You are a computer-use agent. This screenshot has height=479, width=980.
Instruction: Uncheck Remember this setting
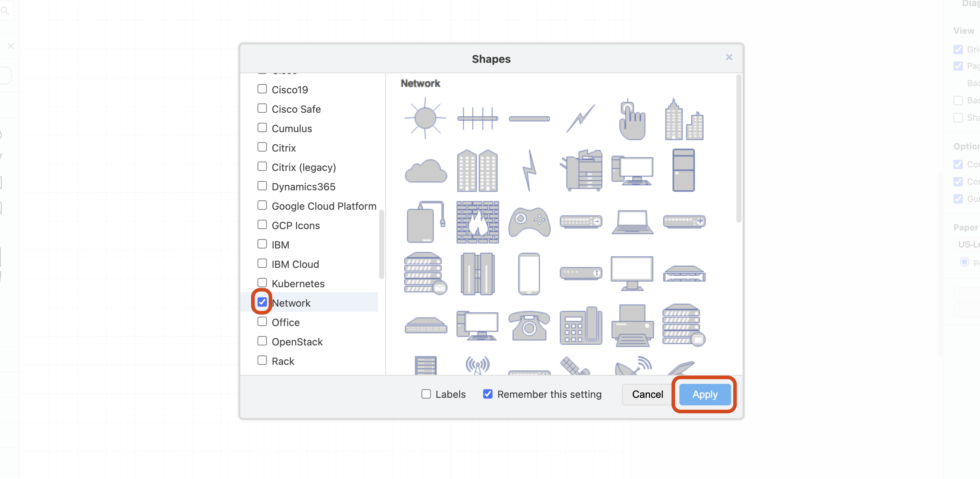[487, 394]
